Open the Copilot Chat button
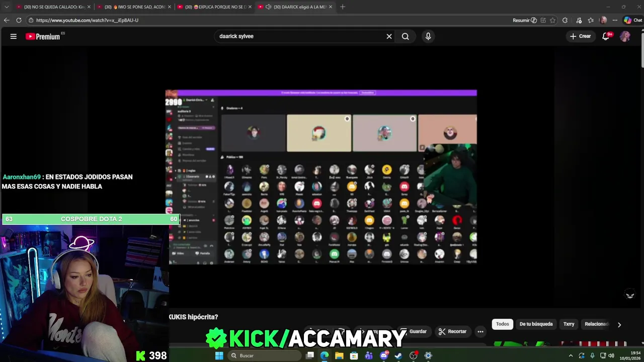644x362 pixels. [x=633, y=20]
